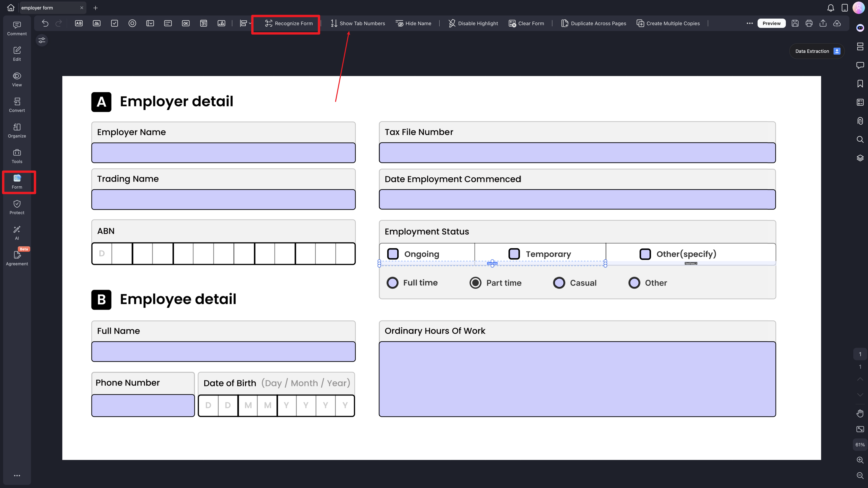Click Create Multiple Copies
The image size is (868, 488).
click(x=668, y=23)
